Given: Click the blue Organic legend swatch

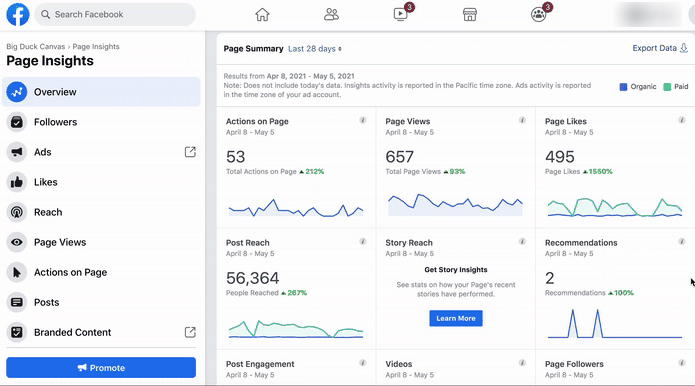Looking at the screenshot, I should tap(623, 87).
